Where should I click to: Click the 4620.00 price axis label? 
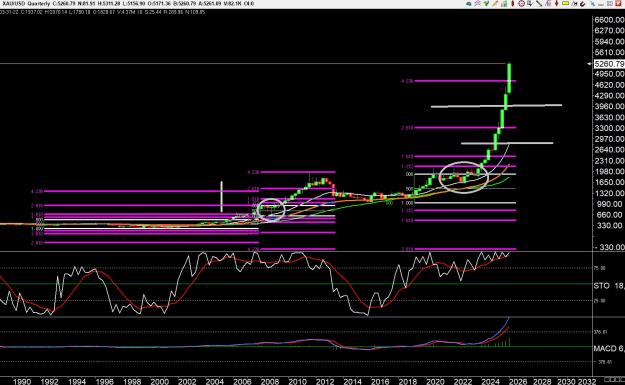pyautogui.click(x=609, y=85)
